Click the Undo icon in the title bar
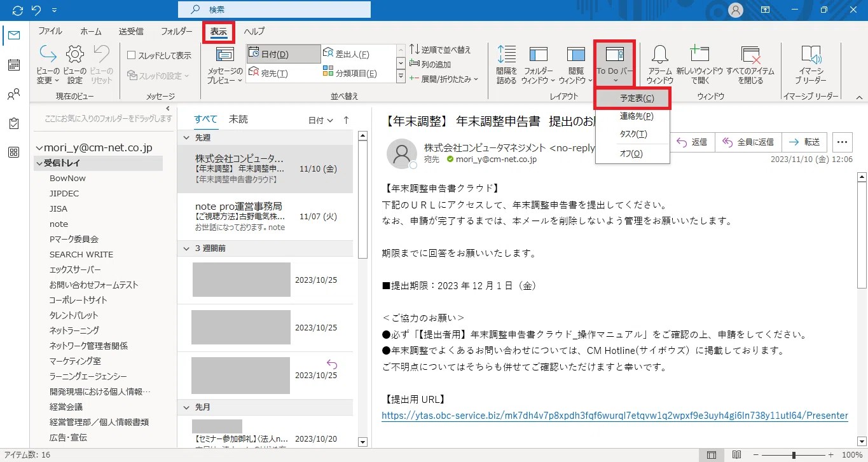868x462 pixels. [x=37, y=10]
